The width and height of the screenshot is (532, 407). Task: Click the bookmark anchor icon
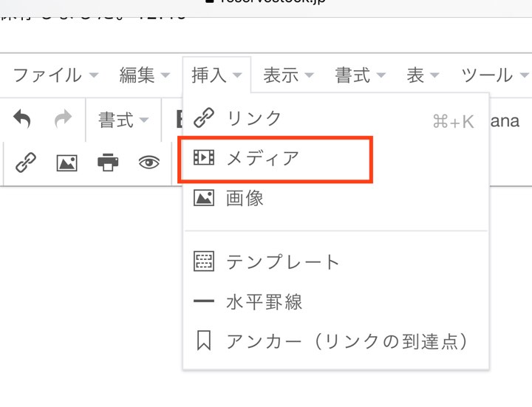point(204,341)
